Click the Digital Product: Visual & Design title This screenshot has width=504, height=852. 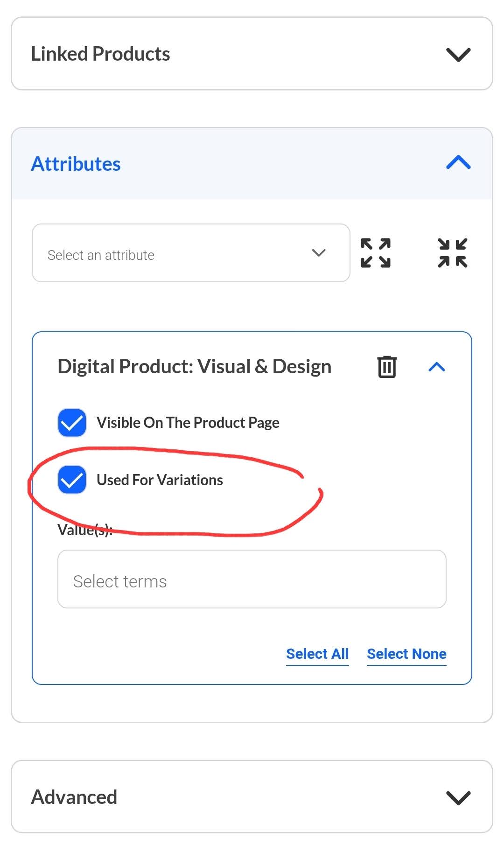(194, 367)
